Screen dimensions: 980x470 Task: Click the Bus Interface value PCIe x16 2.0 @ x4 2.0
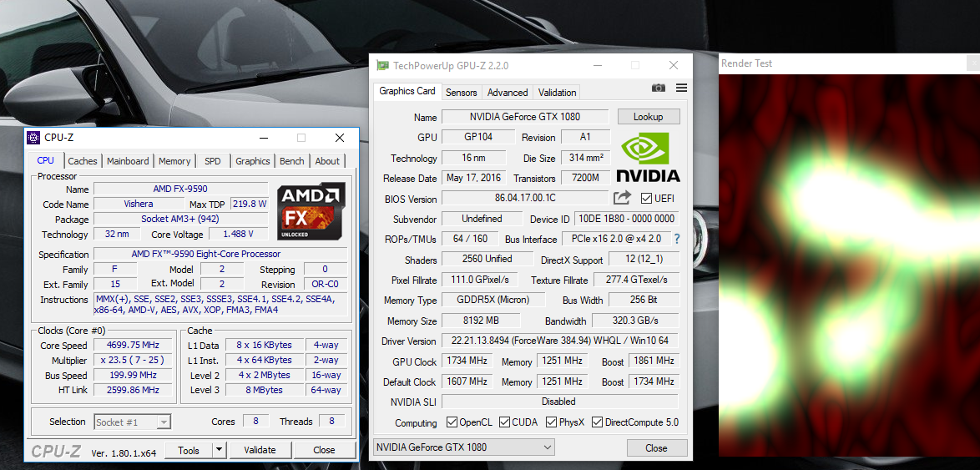616,239
